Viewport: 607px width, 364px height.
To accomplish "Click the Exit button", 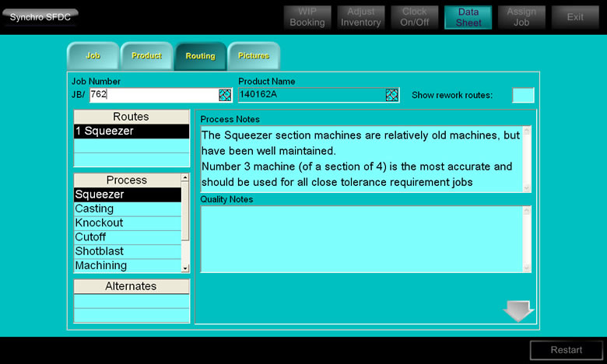I will [x=575, y=17].
